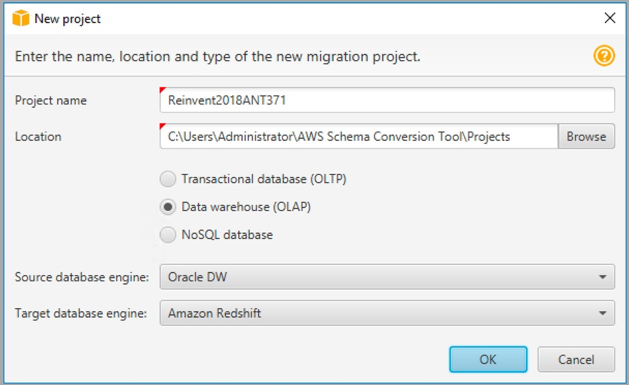Click the red required marker on Project name field
629x385 pixels.
pyautogui.click(x=162, y=90)
